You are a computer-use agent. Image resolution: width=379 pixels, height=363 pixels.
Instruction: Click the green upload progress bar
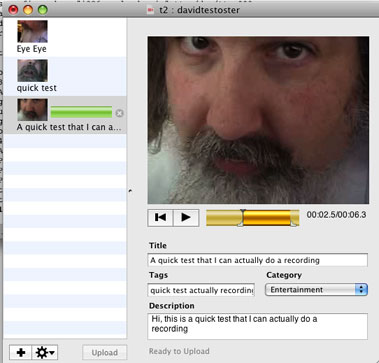pyautogui.click(x=81, y=112)
